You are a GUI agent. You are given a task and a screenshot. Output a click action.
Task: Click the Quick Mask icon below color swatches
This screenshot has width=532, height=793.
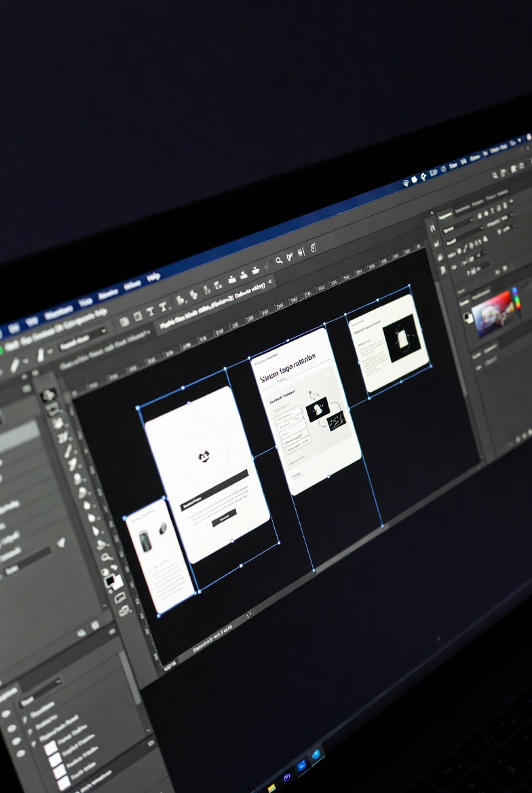119,597
